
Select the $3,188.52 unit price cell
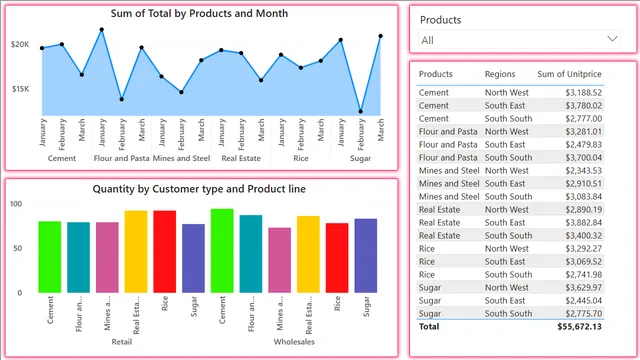(583, 93)
